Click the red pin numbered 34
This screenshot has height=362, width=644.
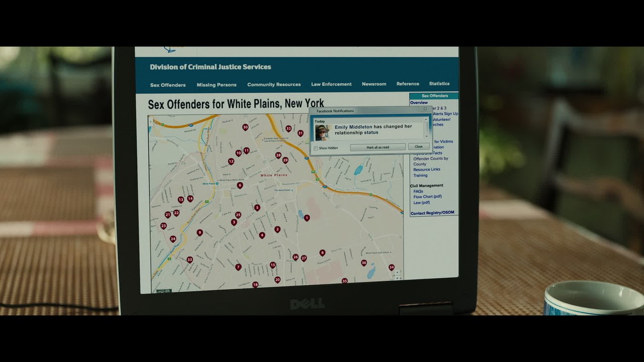[x=391, y=267]
